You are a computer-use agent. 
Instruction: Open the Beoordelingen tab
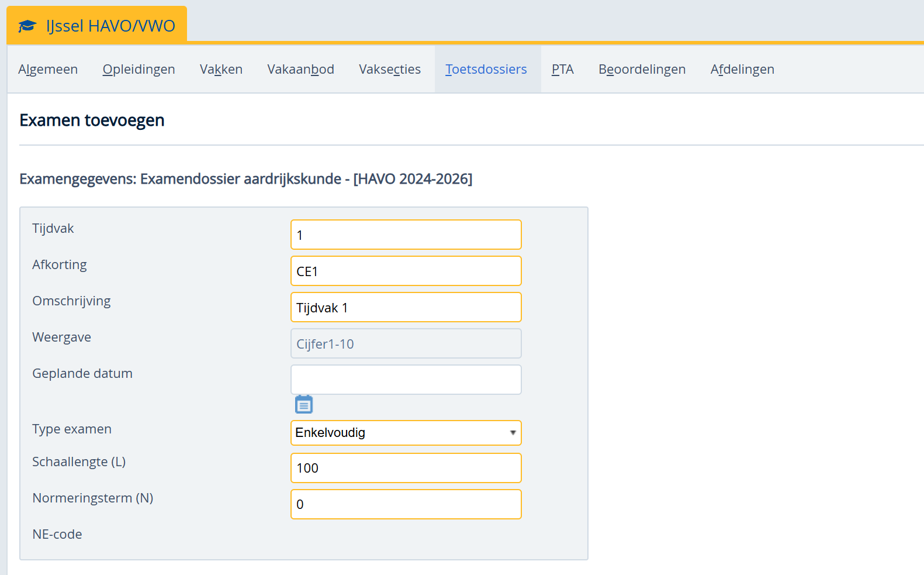(642, 70)
